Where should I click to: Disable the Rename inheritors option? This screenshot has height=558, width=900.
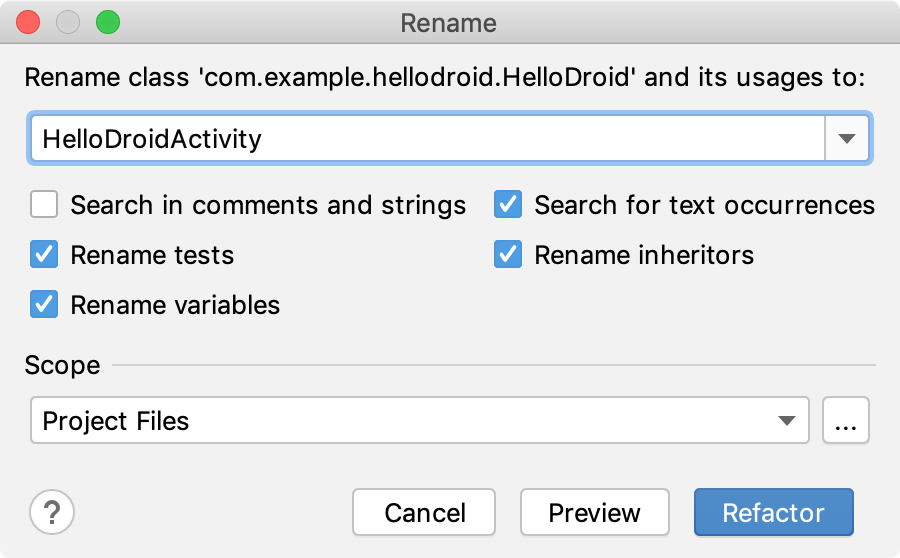508,255
